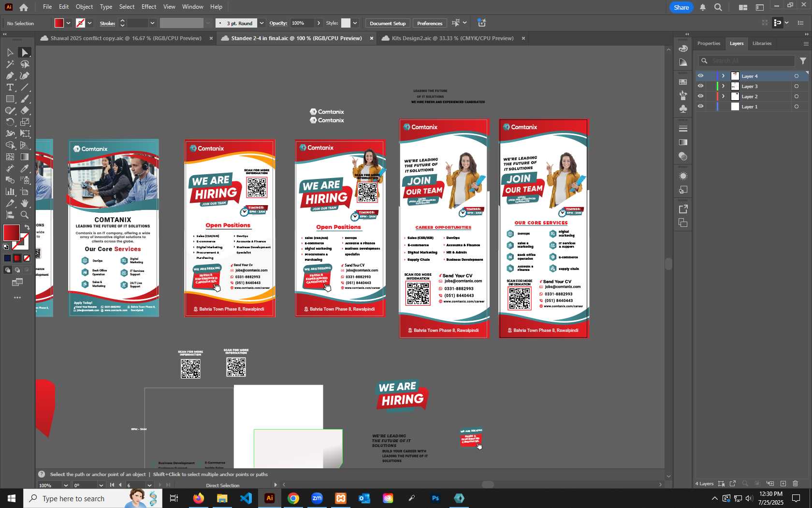Select the Rotate tool
Image resolution: width=812 pixels, height=508 pixels.
[x=10, y=122]
